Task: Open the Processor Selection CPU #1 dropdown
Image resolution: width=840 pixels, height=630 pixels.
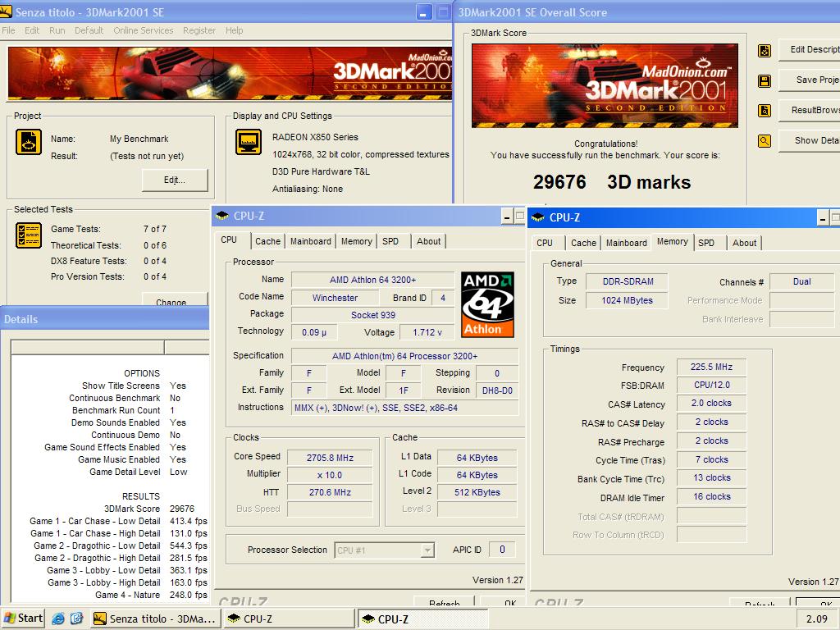Action: (384, 550)
